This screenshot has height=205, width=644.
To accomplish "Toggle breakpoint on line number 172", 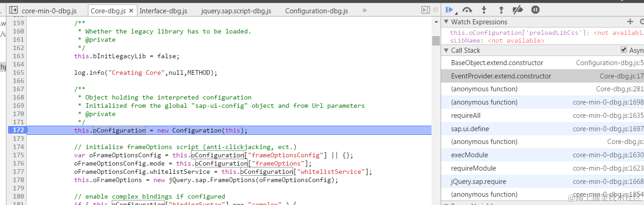I will 18,130.
